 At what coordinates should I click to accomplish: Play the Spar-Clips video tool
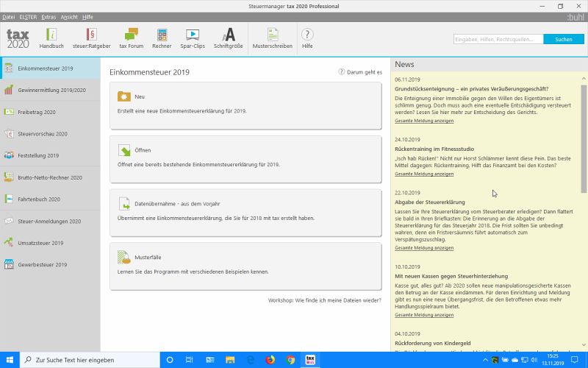193,38
